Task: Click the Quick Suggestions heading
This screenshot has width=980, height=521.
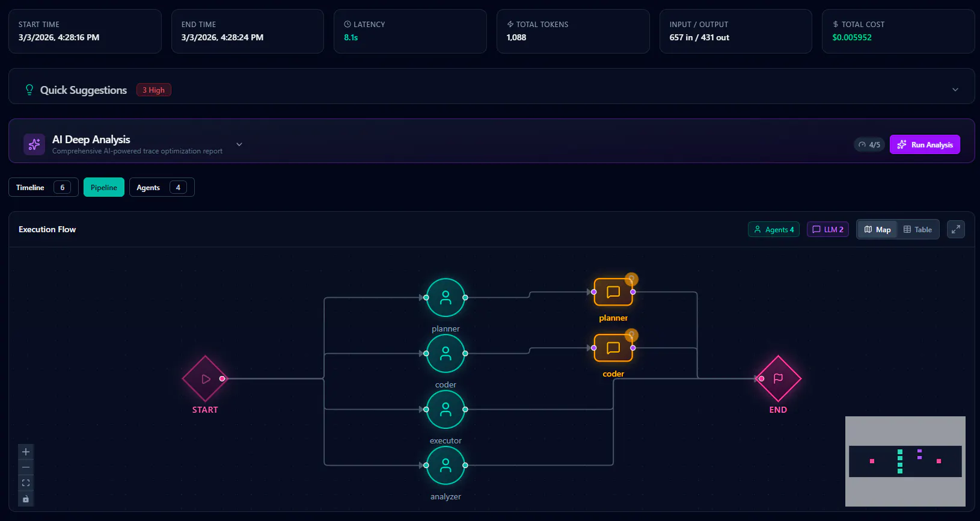Action: click(x=84, y=90)
